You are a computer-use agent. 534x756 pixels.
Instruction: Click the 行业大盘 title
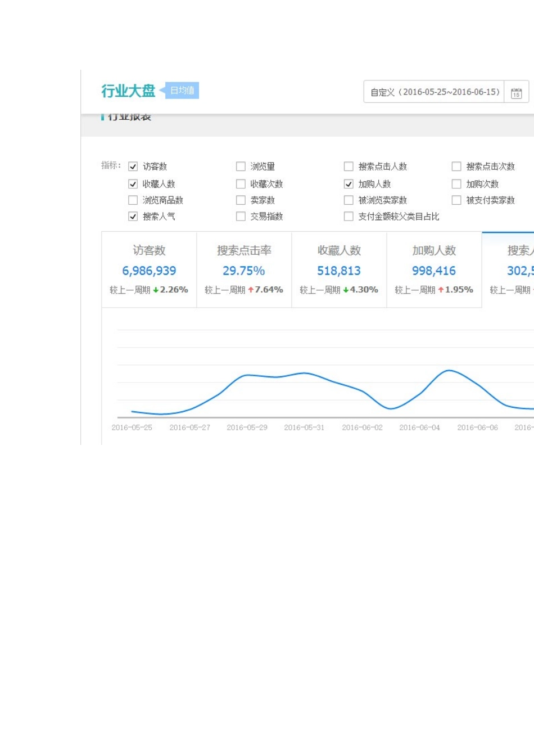(128, 91)
